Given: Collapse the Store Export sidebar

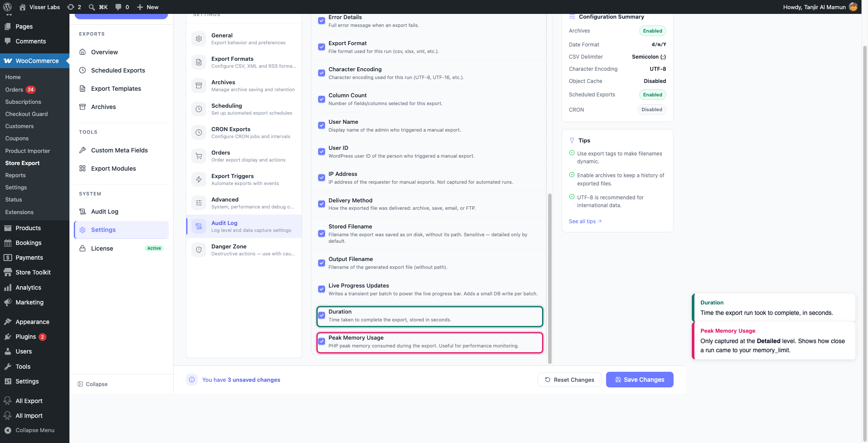Looking at the screenshot, I should point(92,384).
